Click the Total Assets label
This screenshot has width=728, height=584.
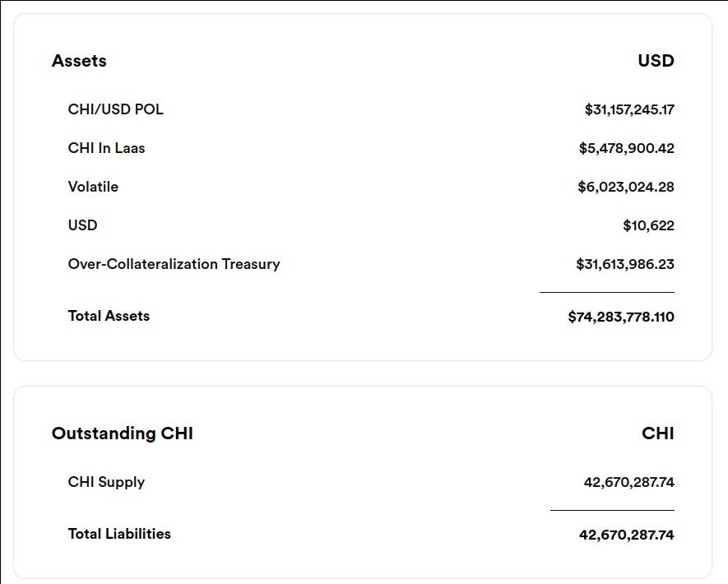(x=109, y=316)
